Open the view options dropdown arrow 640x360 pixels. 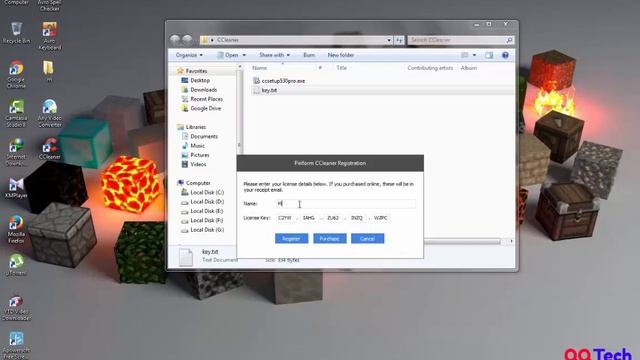pyautogui.click(x=474, y=55)
